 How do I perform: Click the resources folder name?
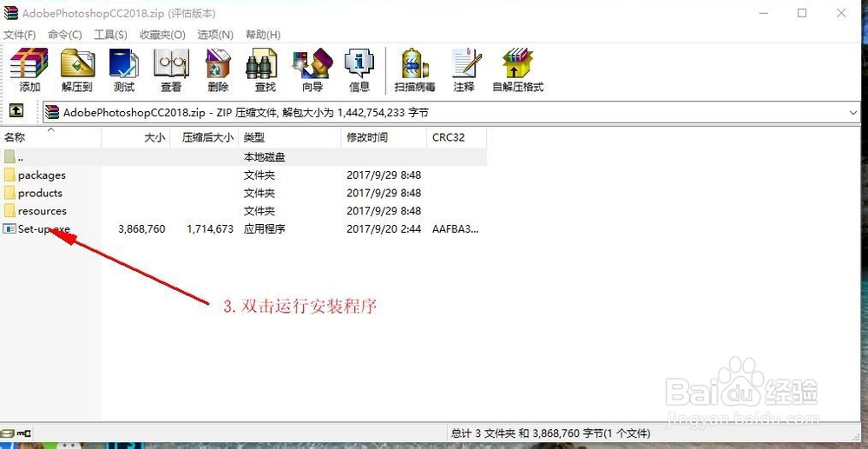[x=43, y=210]
